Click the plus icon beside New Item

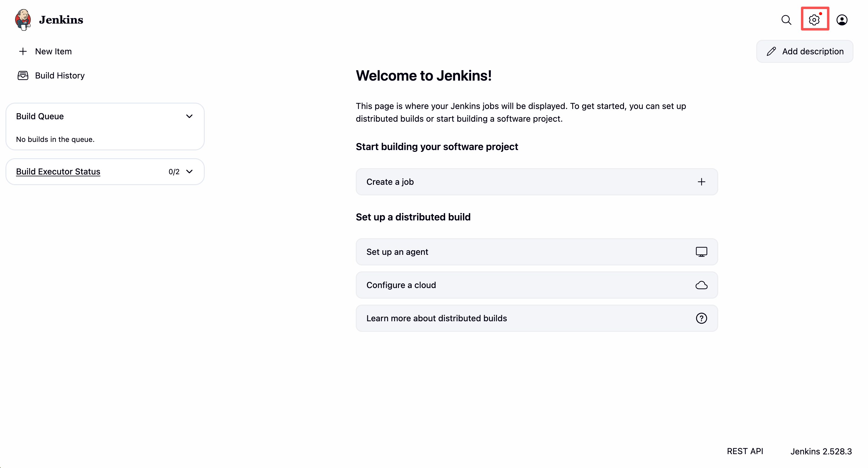[x=23, y=51]
